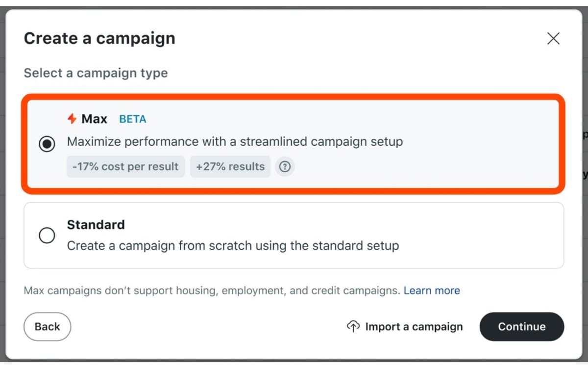Click the Standard scratch setup description text
The height and width of the screenshot is (368, 588).
232,246
